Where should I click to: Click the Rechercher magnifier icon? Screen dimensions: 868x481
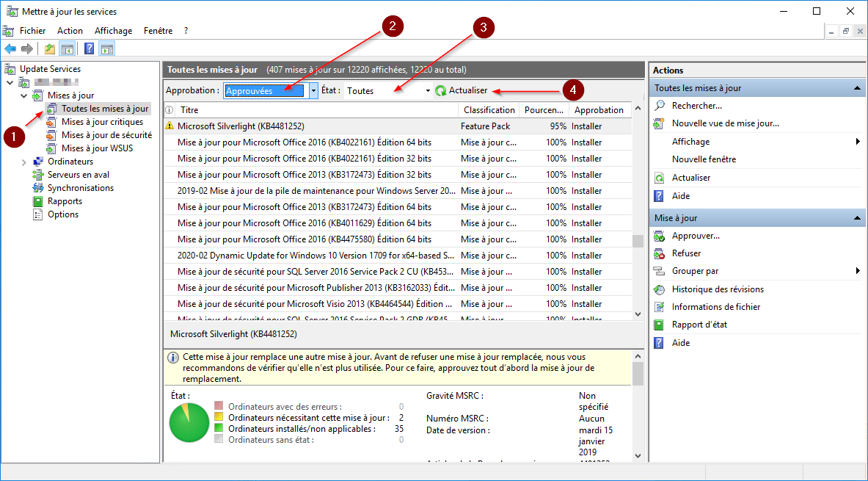click(659, 106)
